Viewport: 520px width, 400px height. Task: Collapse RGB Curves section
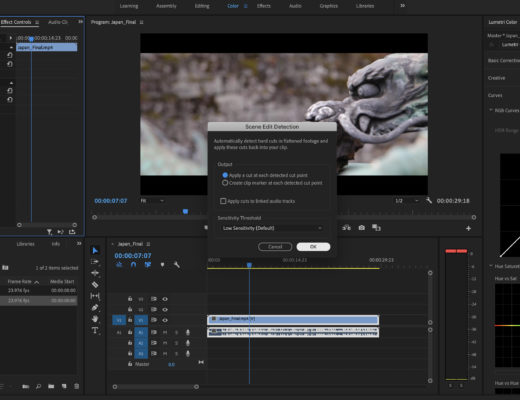[491, 110]
